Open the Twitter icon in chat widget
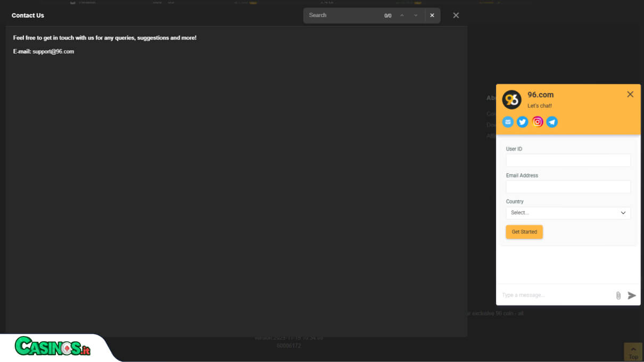 523,122
